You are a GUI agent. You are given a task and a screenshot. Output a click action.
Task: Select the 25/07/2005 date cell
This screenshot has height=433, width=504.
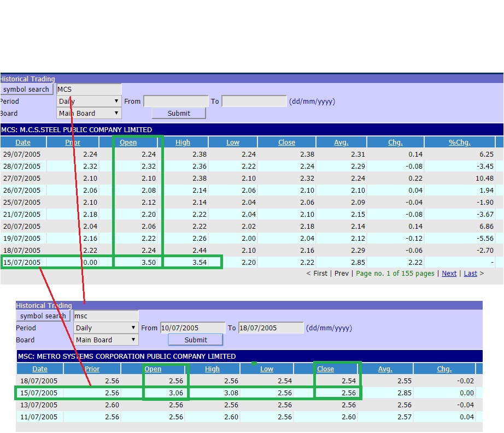(22, 203)
